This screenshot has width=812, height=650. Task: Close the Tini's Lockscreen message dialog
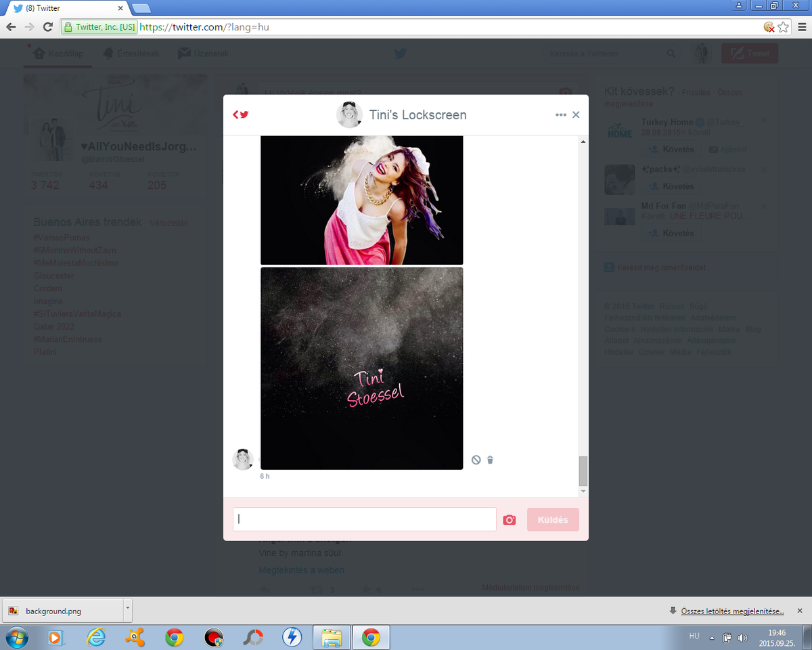click(576, 115)
